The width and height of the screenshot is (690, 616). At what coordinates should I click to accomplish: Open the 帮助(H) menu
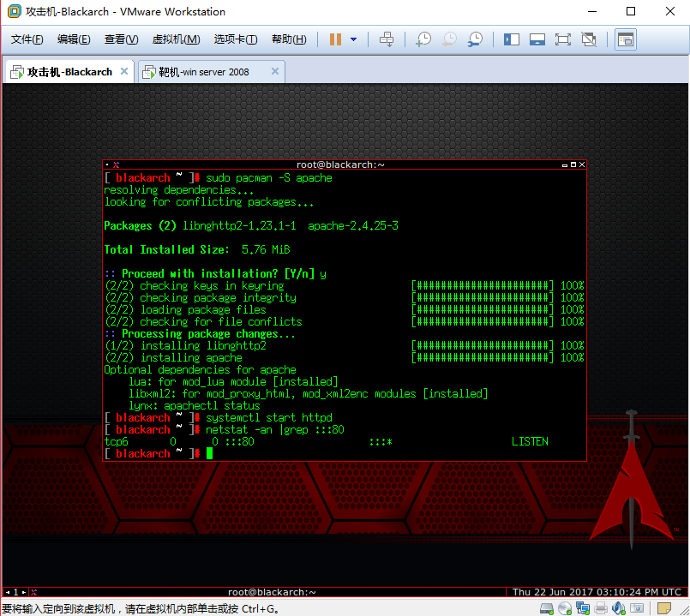[x=289, y=39]
